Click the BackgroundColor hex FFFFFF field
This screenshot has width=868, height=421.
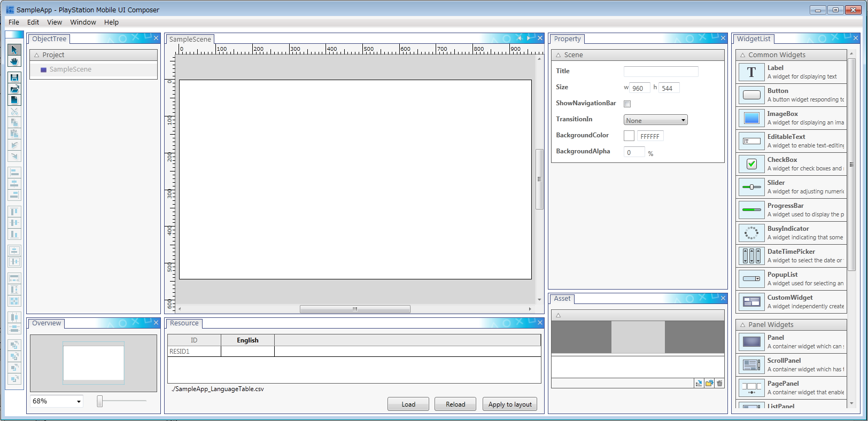coord(650,136)
